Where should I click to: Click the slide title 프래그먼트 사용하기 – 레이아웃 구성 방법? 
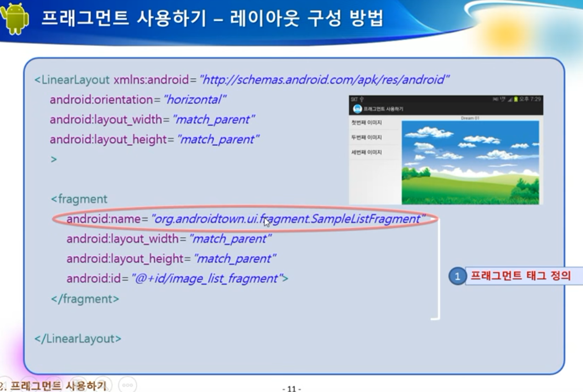pos(212,18)
